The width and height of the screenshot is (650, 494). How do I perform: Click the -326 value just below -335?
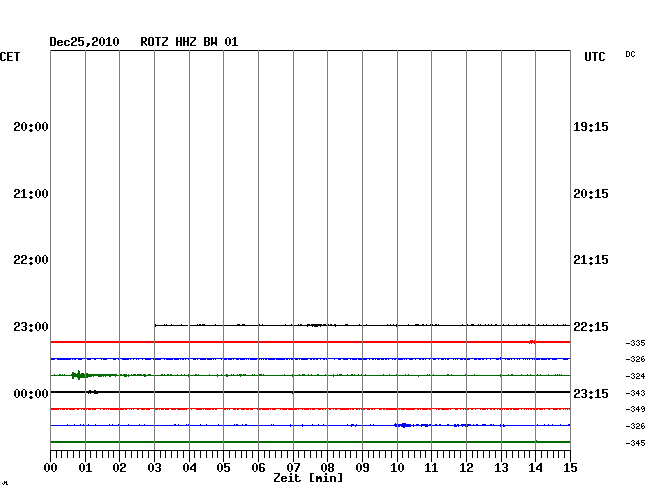point(635,359)
